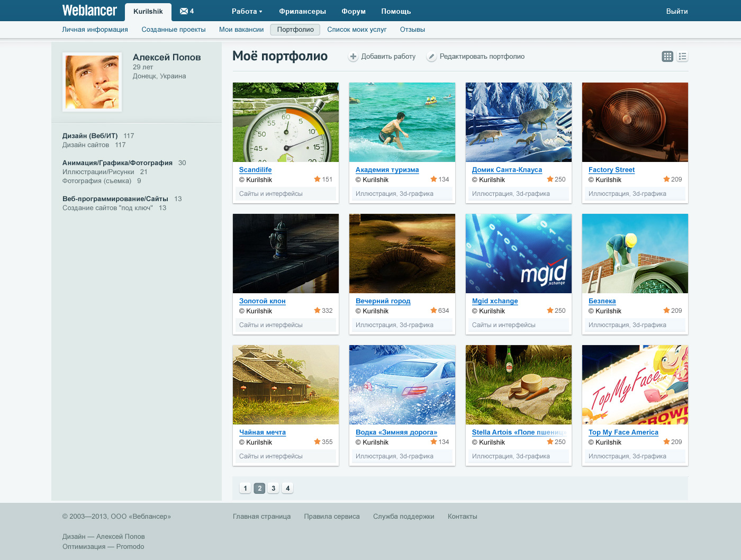Screen dimensions: 741x560
Task: Click the envelope messages icon
Action: click(184, 11)
